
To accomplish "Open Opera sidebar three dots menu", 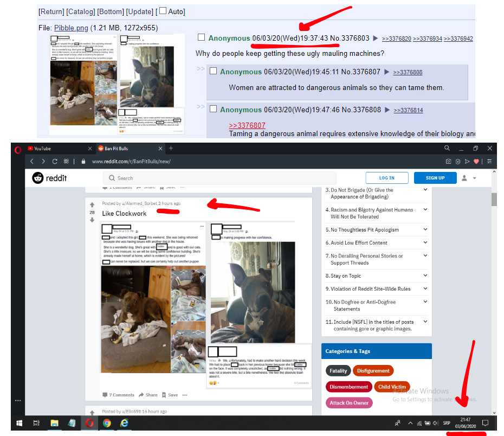I will [18, 401].
